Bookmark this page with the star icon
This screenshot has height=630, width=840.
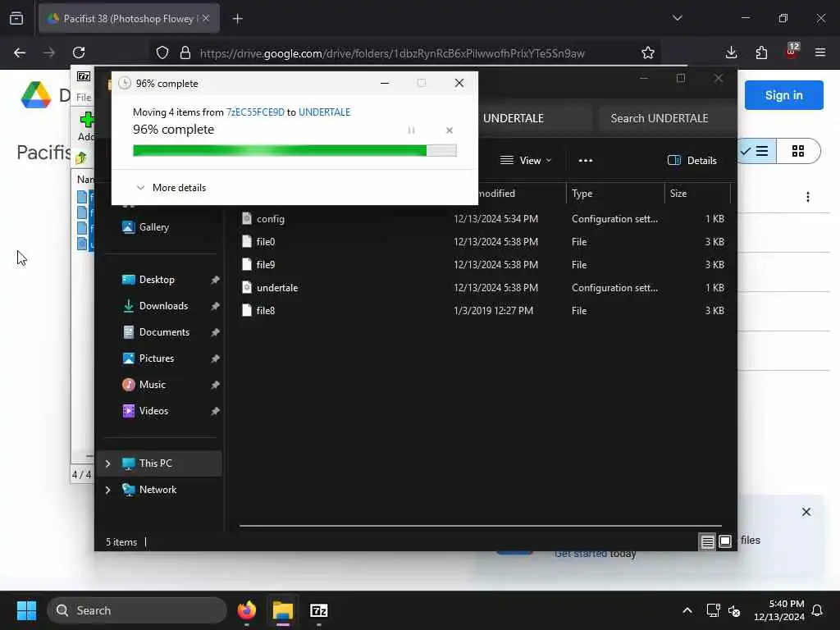click(648, 52)
